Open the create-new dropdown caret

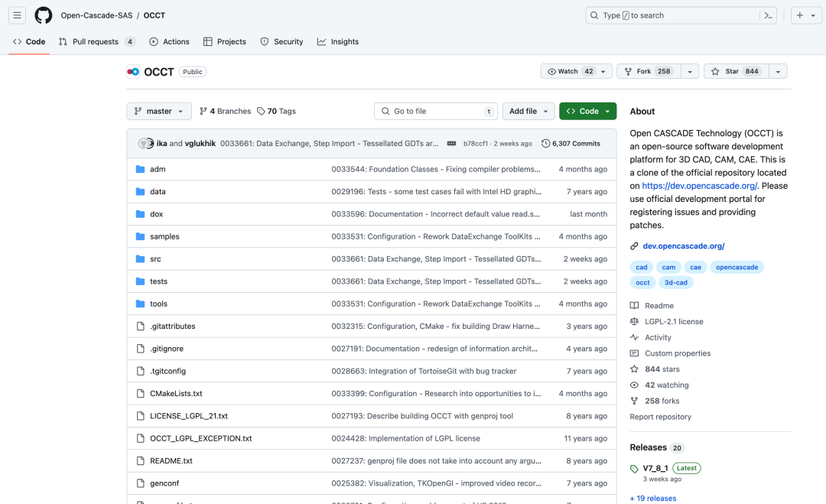click(813, 15)
